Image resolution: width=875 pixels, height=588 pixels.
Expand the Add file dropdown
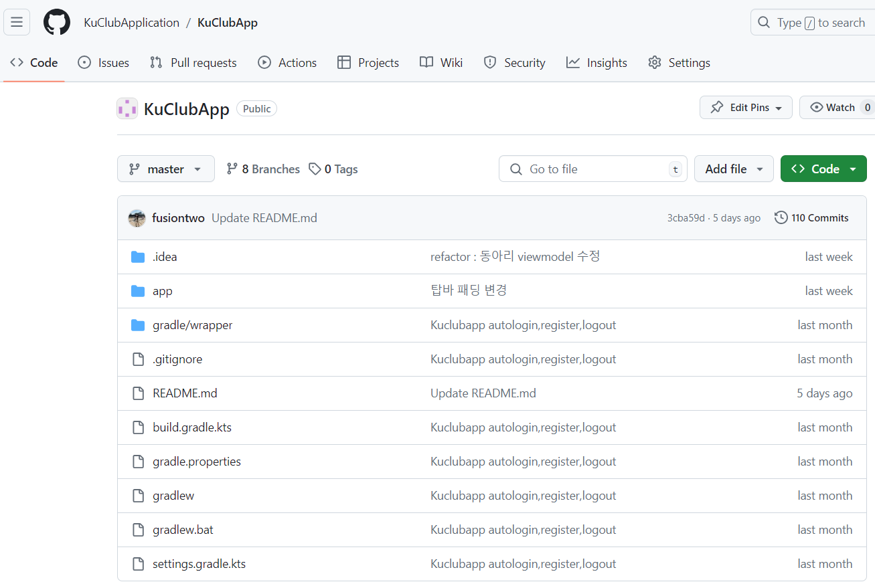[x=734, y=169]
